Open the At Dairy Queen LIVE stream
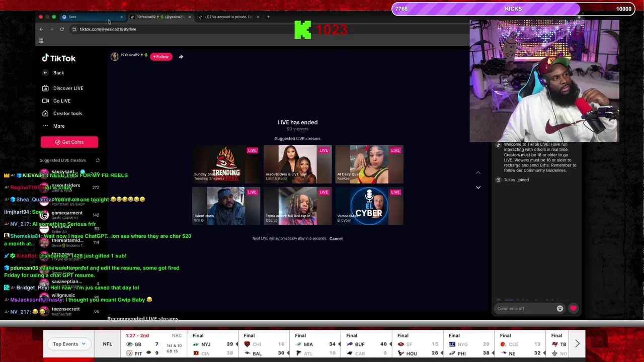644x362 pixels. [x=369, y=164]
